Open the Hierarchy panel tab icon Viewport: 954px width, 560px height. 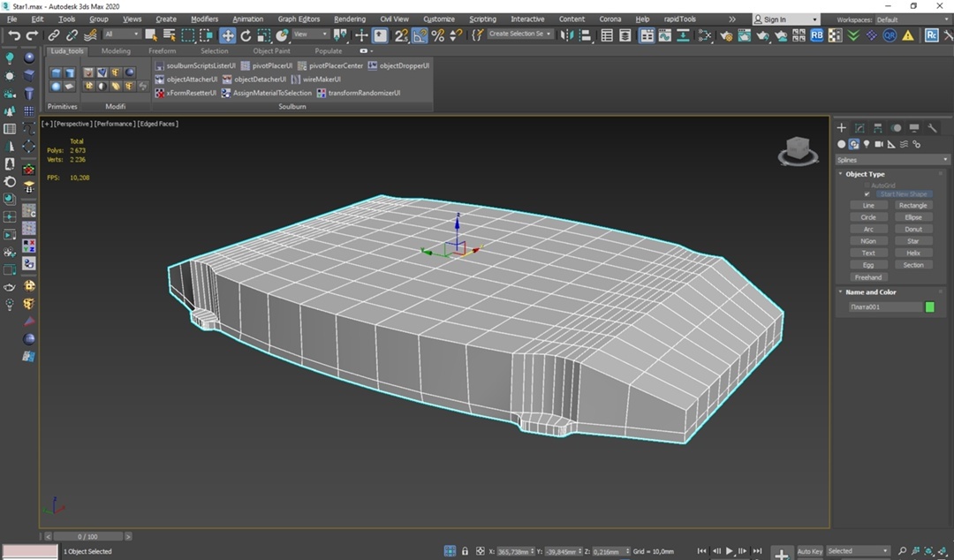(877, 128)
